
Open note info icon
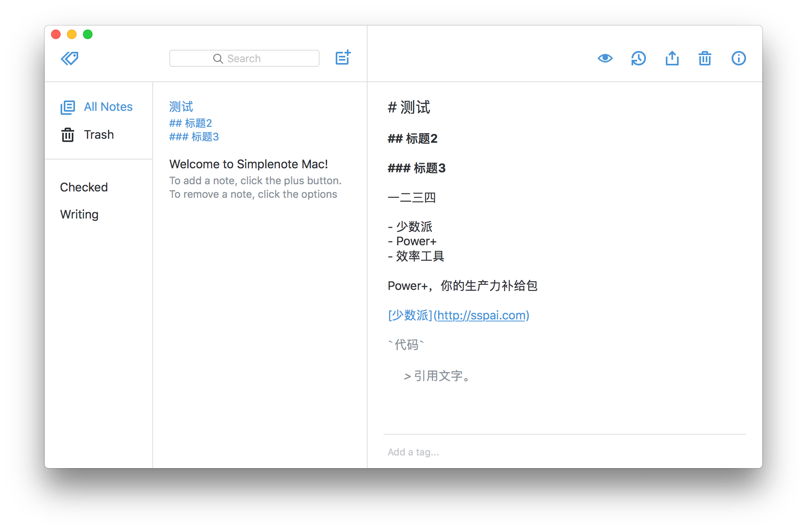(x=738, y=58)
